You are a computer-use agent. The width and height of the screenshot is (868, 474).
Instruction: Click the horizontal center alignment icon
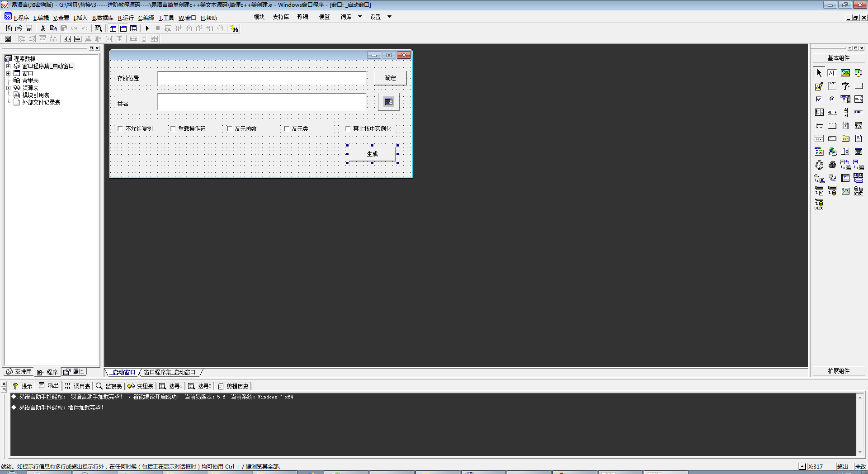coord(67,39)
